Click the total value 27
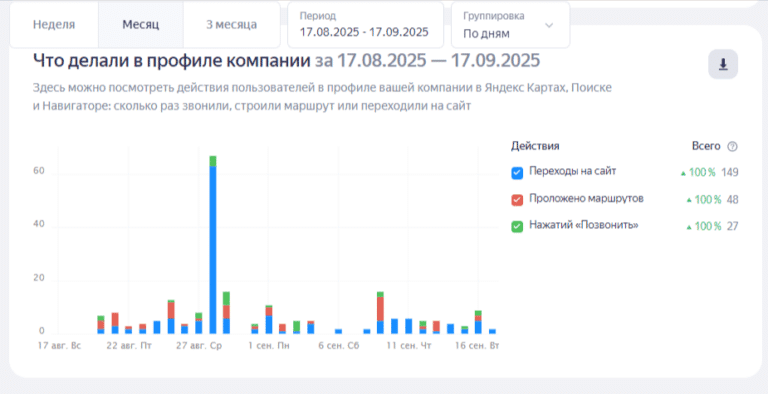Image resolution: width=768 pixels, height=394 pixels. [x=732, y=226]
